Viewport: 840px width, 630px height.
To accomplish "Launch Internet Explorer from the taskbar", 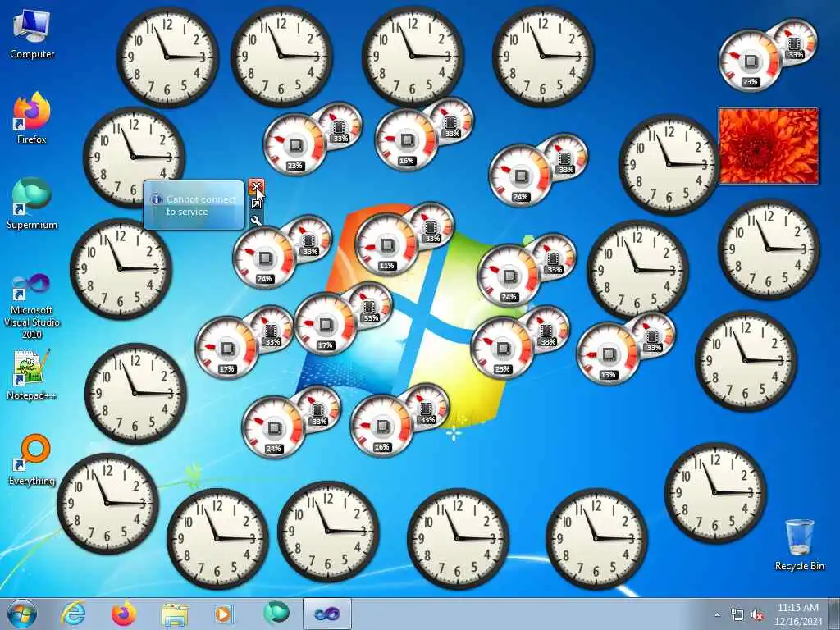I will [x=73, y=614].
